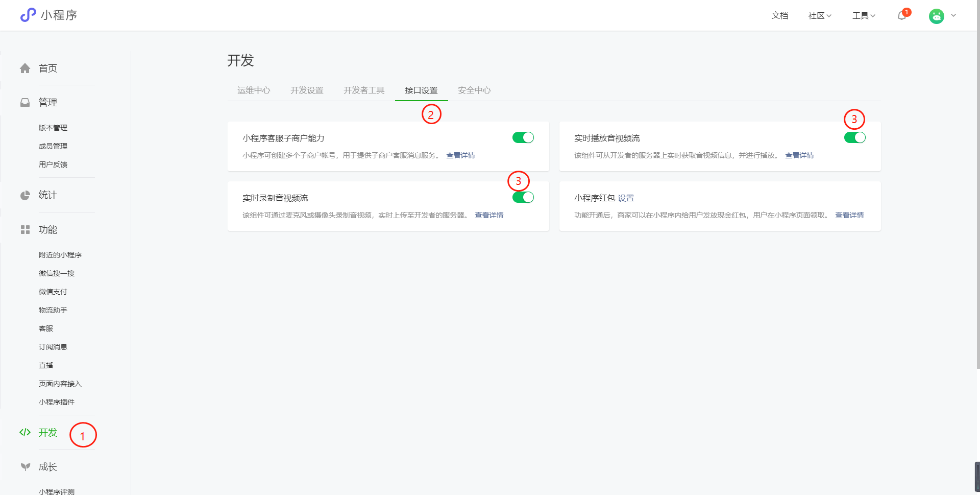The image size is (980, 495).
Task: Click the 功能 grid icon in sidebar
Action: [25, 230]
